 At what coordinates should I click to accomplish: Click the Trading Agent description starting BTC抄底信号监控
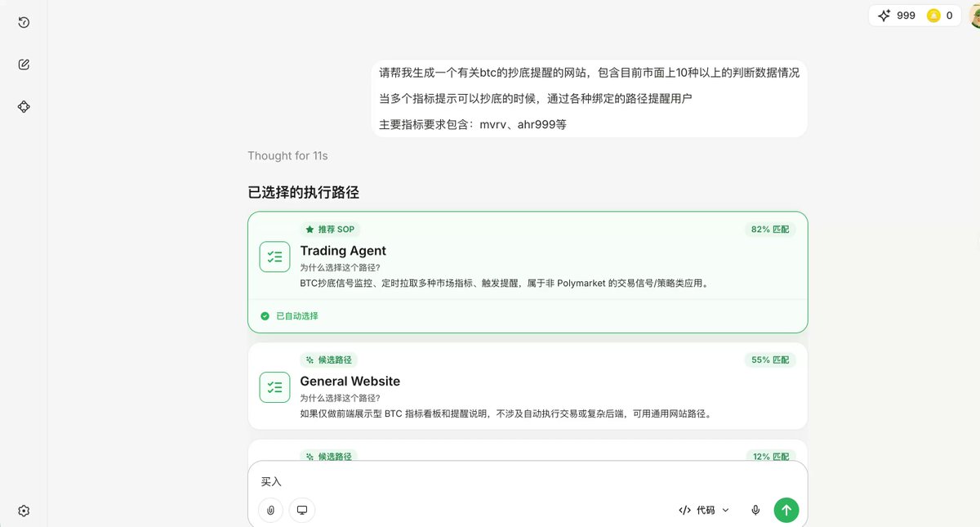(x=505, y=284)
